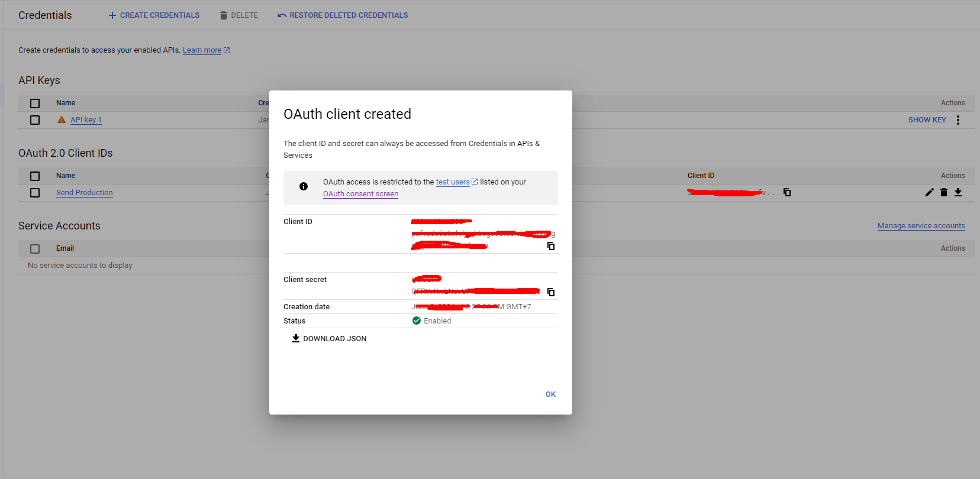Viewport: 980px width, 479px height.
Task: Click the warning icon beside API key 1
Action: coord(62,119)
